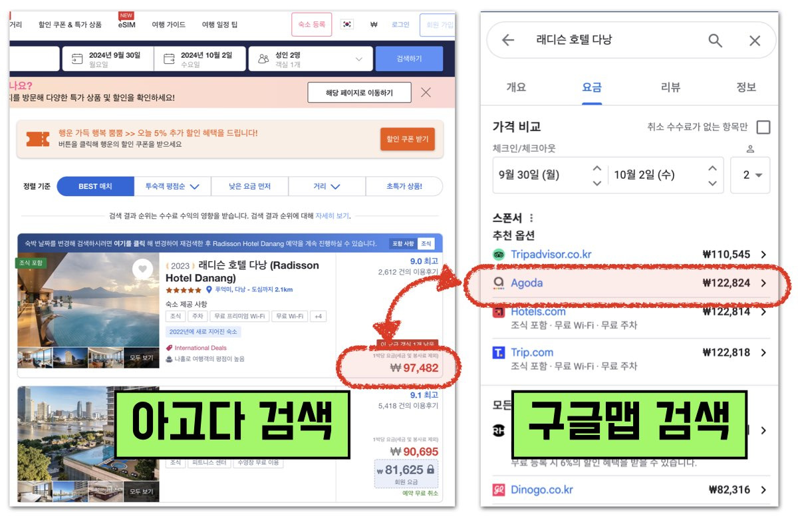Screen dimensions: 798x532
Task: Open the 투숙객 평점순 sort dropdown
Action: 172,186
